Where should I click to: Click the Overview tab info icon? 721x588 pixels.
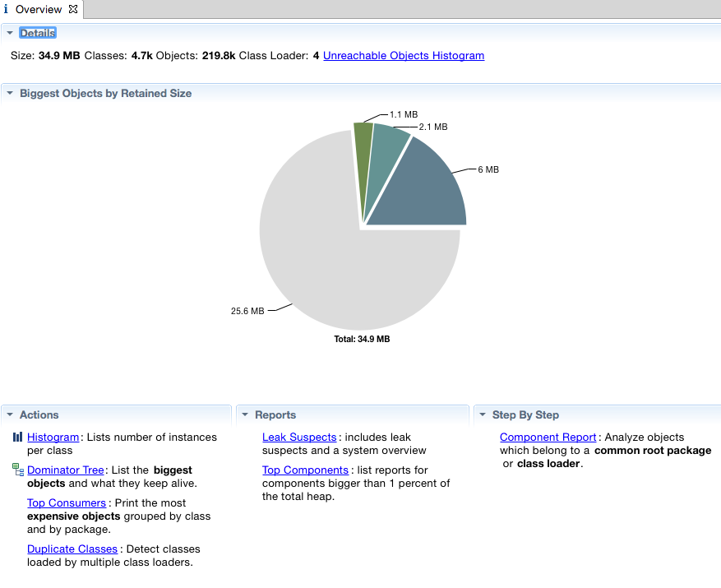coord(6,9)
